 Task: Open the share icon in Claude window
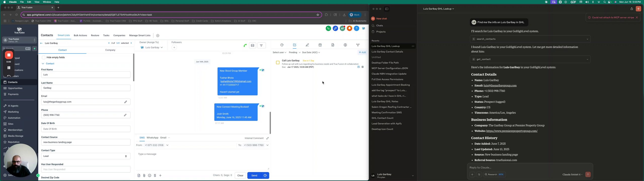coord(631,9)
